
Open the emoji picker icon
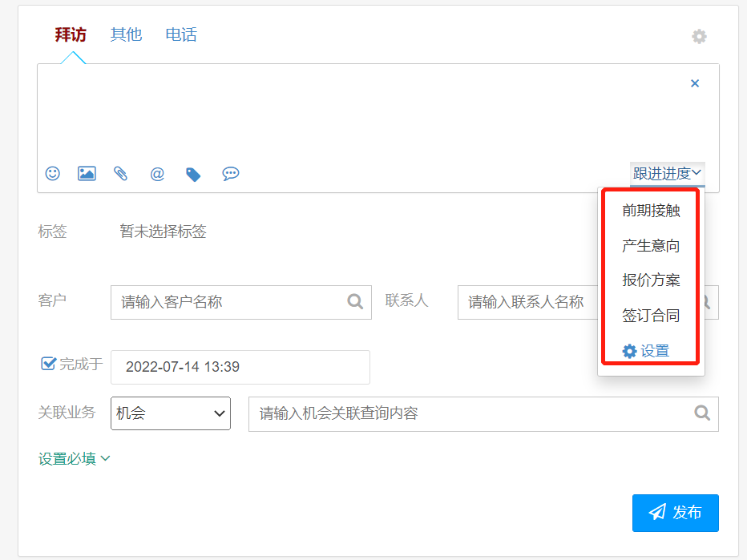click(52, 173)
